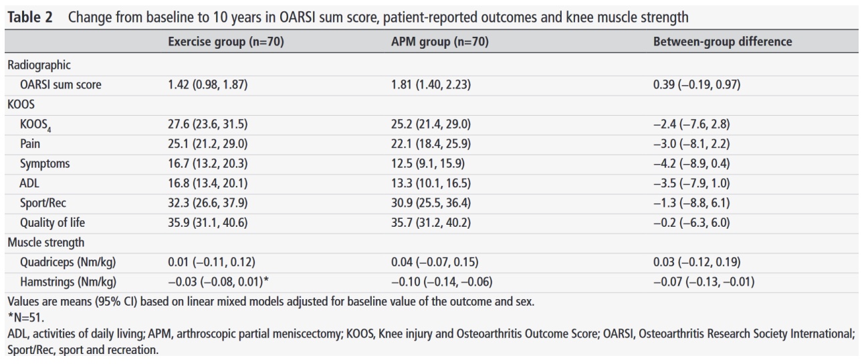Click the Muscle strength section heading

click(45, 242)
